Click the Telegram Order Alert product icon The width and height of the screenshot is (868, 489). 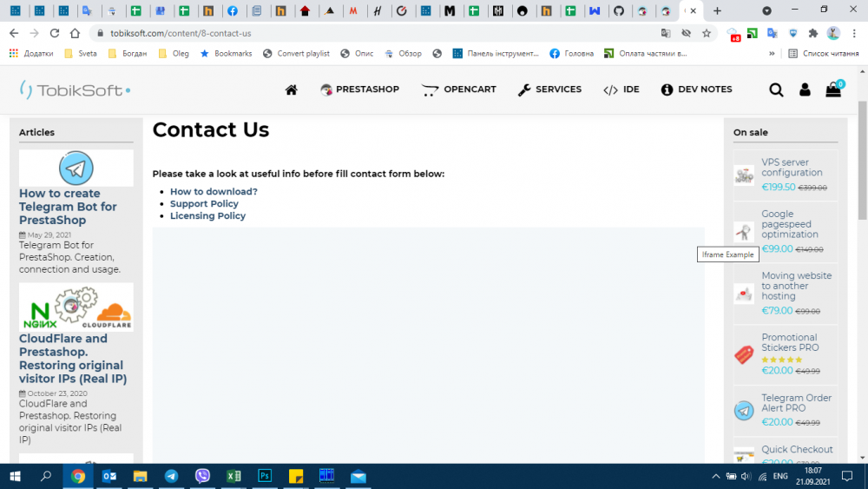coord(744,410)
